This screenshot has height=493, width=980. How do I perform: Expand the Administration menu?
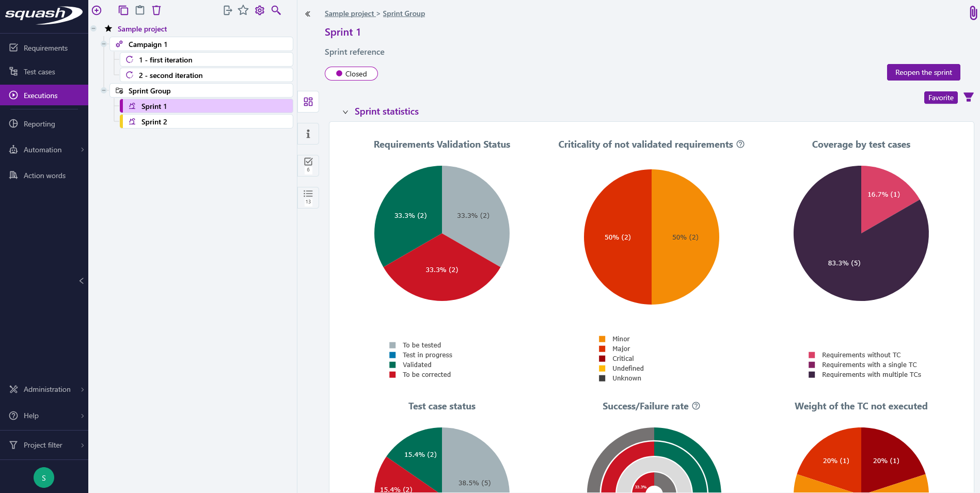pyautogui.click(x=47, y=389)
